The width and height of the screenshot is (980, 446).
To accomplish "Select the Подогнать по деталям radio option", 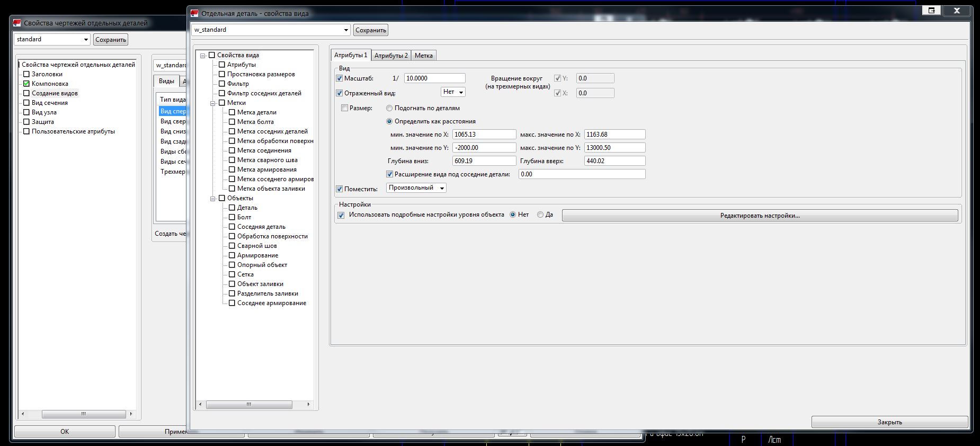I will tap(389, 108).
